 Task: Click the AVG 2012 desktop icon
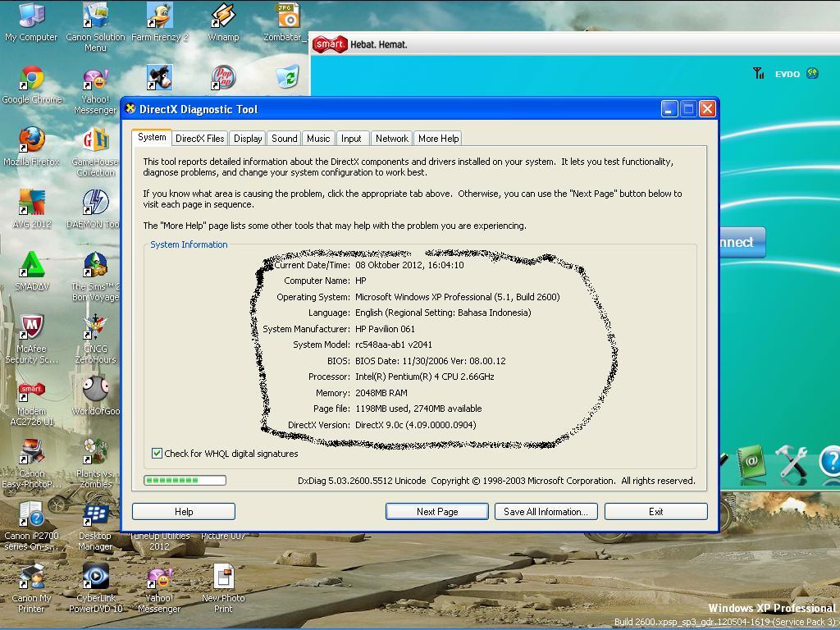tap(31, 203)
